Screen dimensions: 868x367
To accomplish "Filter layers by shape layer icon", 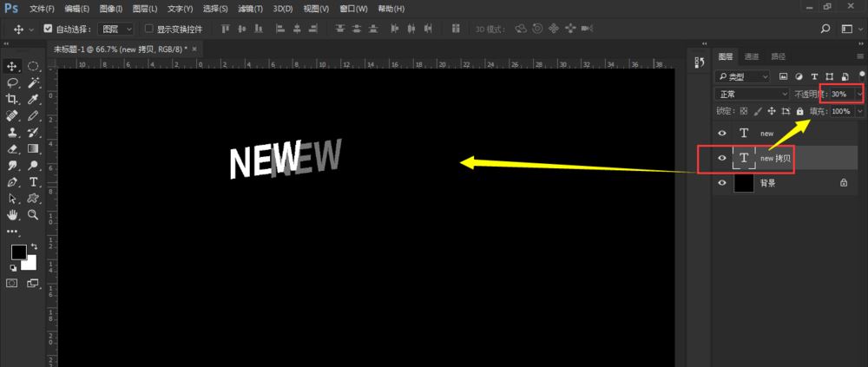I will click(829, 76).
